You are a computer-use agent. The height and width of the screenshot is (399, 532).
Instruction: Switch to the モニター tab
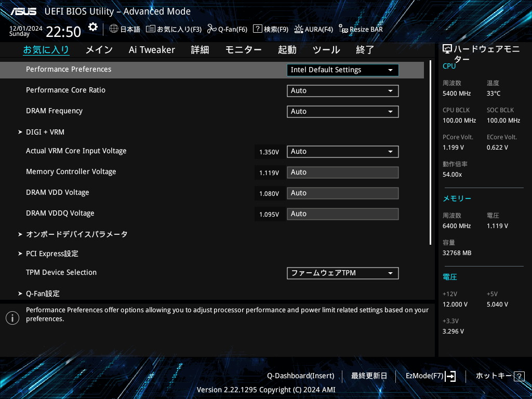coord(243,50)
